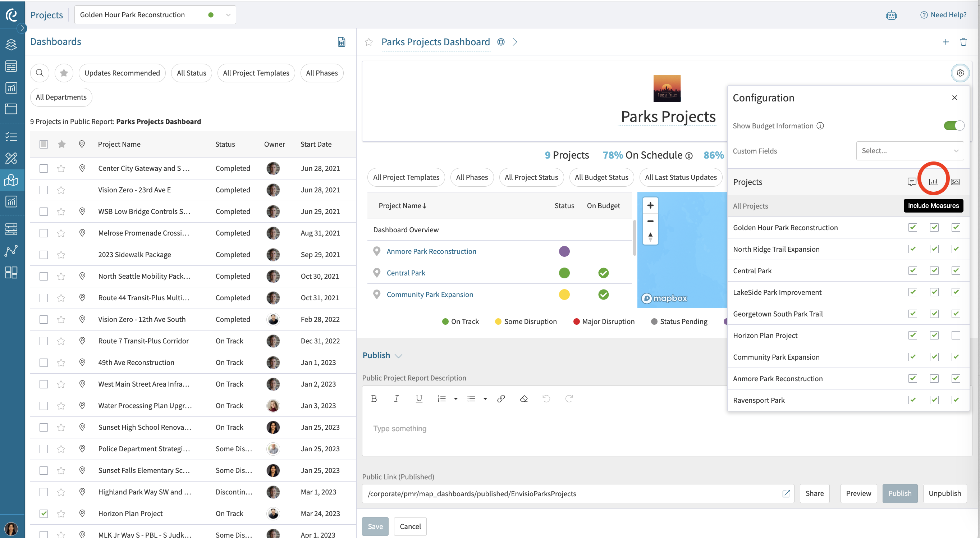The width and height of the screenshot is (980, 538).
Task: Open the dashboard settings gear icon
Action: coord(960,73)
